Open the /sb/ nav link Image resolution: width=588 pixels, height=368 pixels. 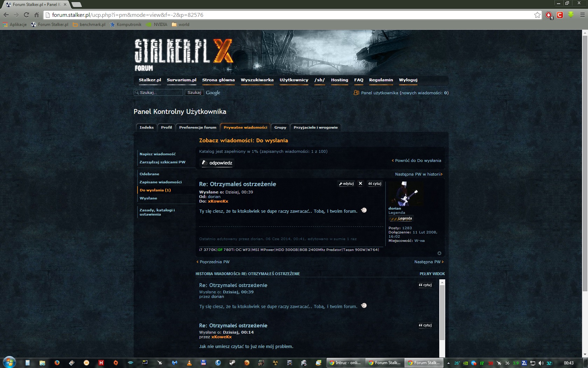click(x=320, y=80)
